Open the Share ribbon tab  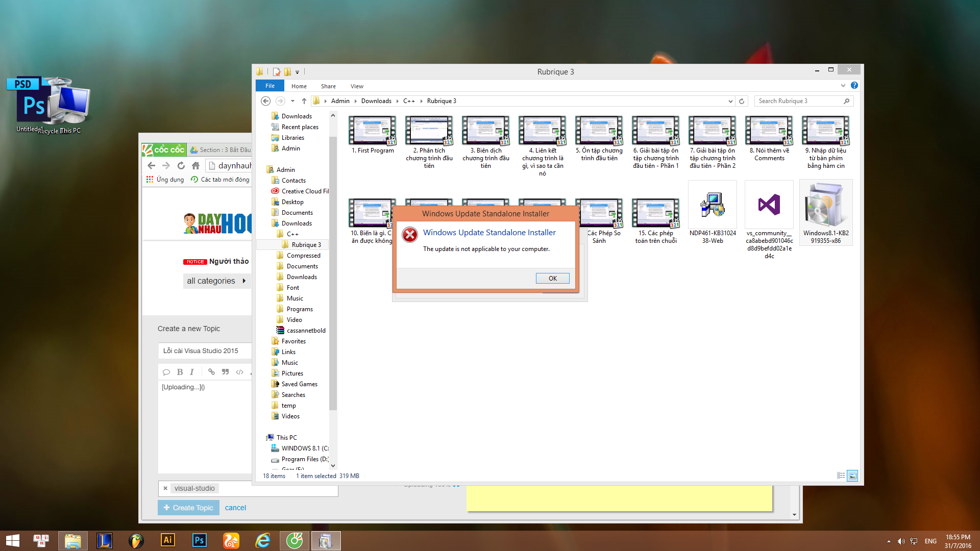click(x=328, y=86)
